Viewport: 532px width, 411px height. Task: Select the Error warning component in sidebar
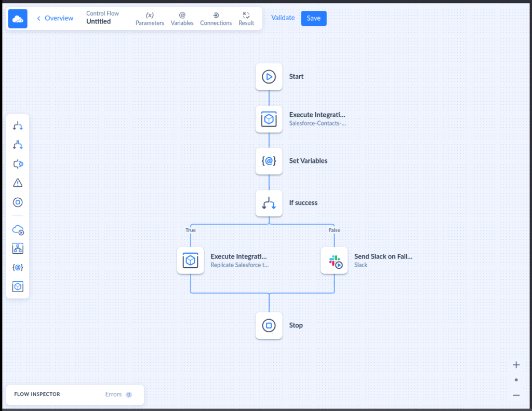tap(18, 183)
